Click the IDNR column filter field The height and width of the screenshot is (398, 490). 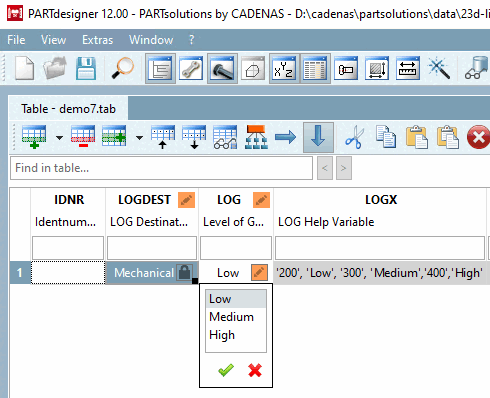68,248
